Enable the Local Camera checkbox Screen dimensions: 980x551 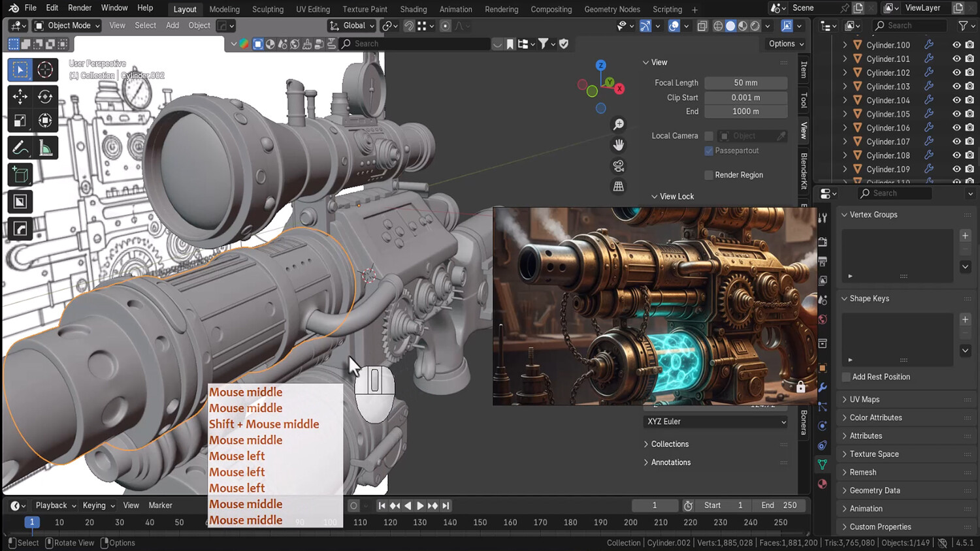(709, 136)
